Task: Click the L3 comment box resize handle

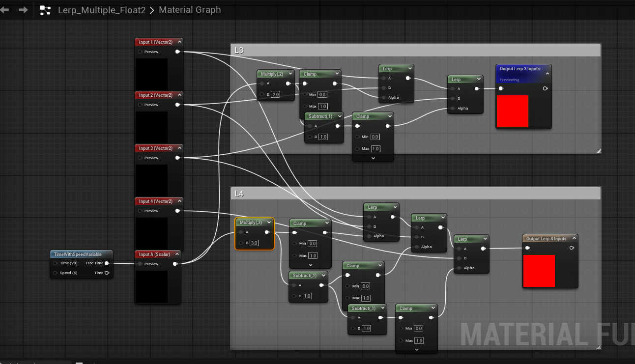Action: (x=598, y=151)
